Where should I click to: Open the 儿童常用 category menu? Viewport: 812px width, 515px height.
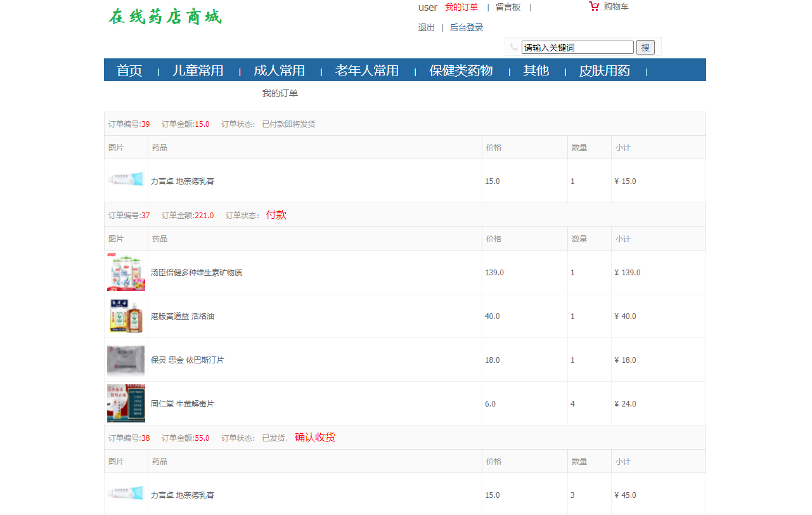197,70
